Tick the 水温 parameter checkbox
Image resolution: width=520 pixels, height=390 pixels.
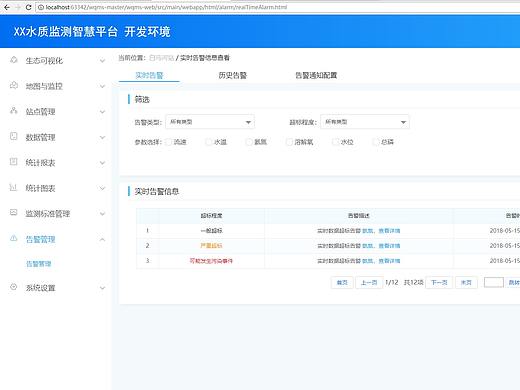click(x=209, y=142)
